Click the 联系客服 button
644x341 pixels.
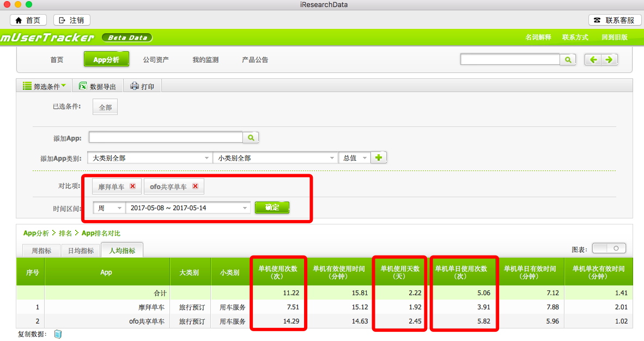(614, 20)
